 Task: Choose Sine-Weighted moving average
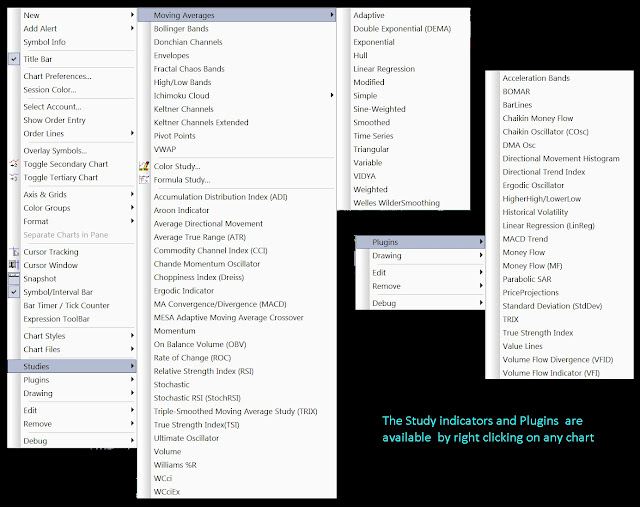click(x=379, y=109)
